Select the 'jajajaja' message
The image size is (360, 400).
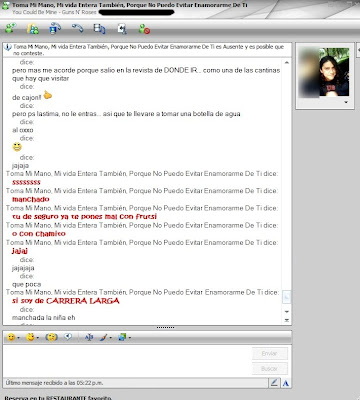23,268
